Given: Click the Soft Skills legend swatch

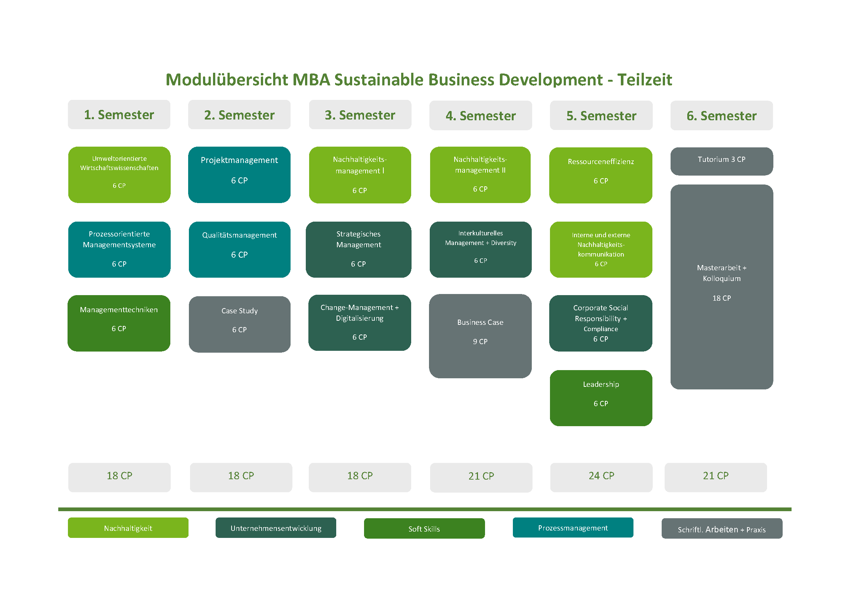Looking at the screenshot, I should (424, 529).
